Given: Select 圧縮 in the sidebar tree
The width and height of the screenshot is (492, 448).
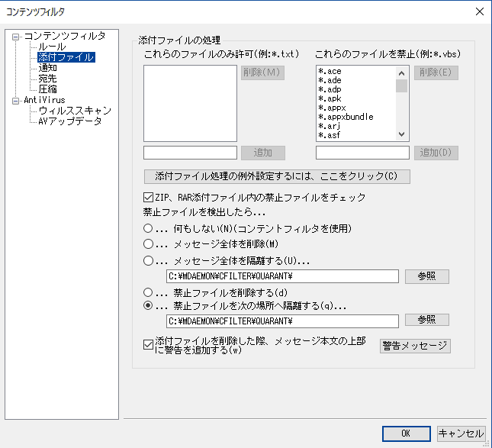Looking at the screenshot, I should [47, 89].
